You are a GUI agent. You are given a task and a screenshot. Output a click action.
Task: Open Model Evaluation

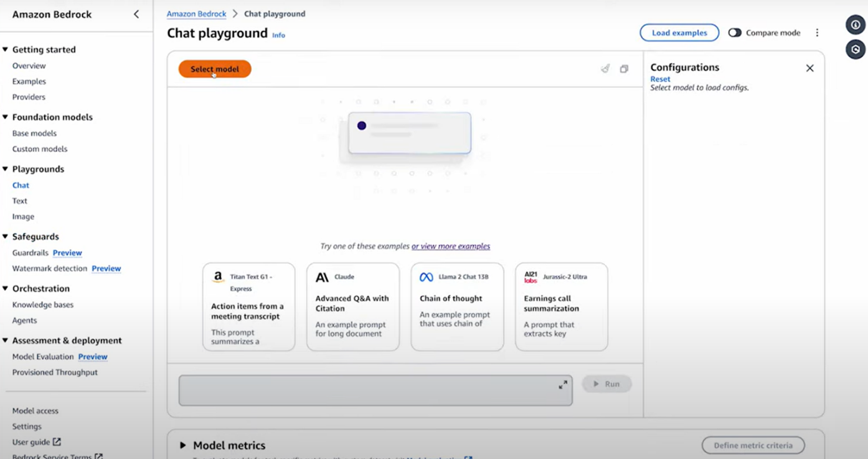pos(43,356)
